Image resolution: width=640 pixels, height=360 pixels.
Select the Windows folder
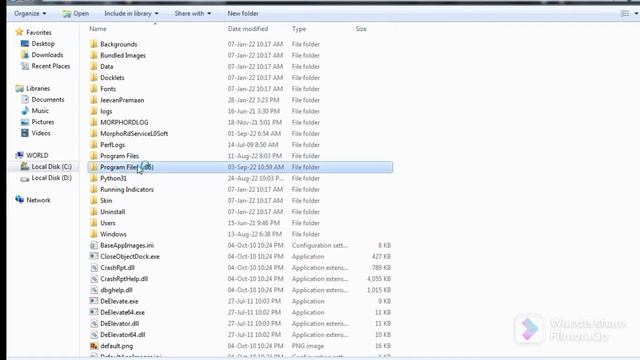point(113,234)
